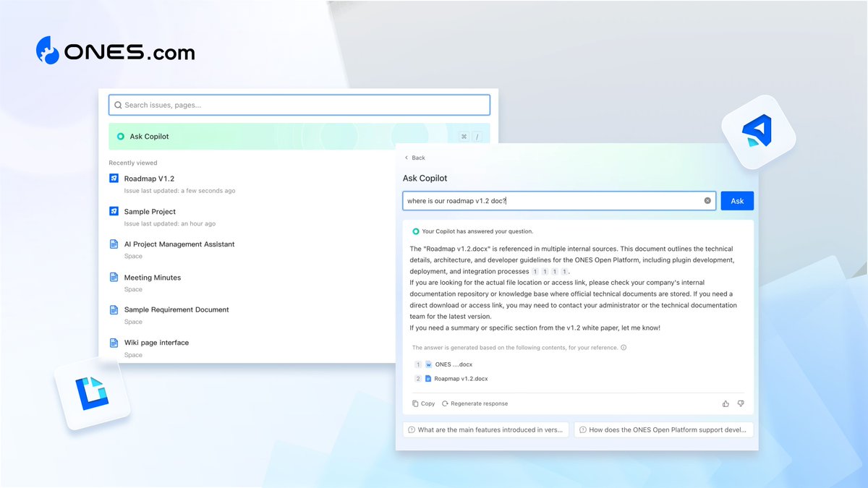Screen dimensions: 868x488
Task: Edit the roadmap v1.2 question field
Action: point(559,201)
